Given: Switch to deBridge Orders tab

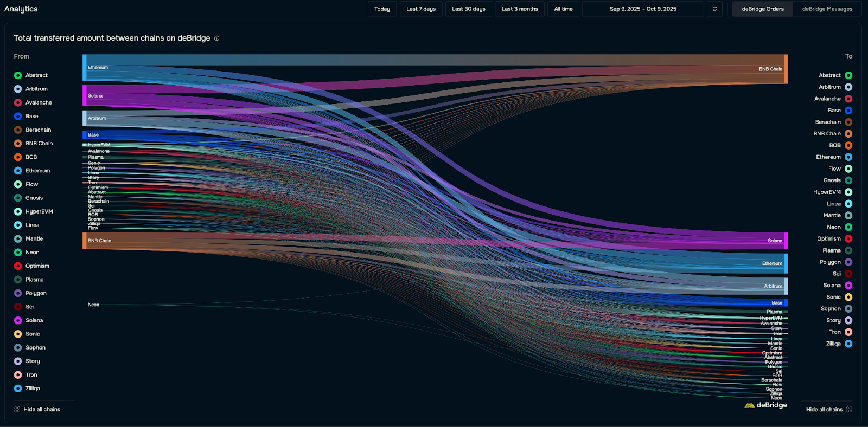Looking at the screenshot, I should click(762, 9).
